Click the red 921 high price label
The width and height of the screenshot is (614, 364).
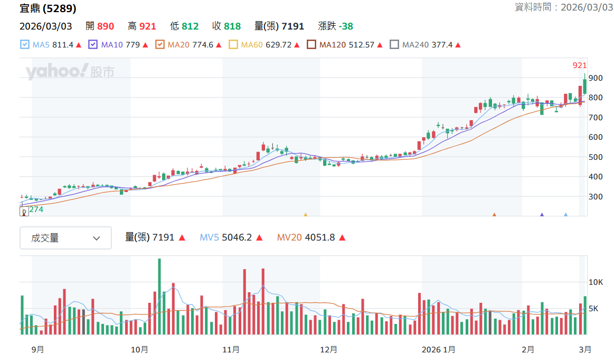click(580, 65)
